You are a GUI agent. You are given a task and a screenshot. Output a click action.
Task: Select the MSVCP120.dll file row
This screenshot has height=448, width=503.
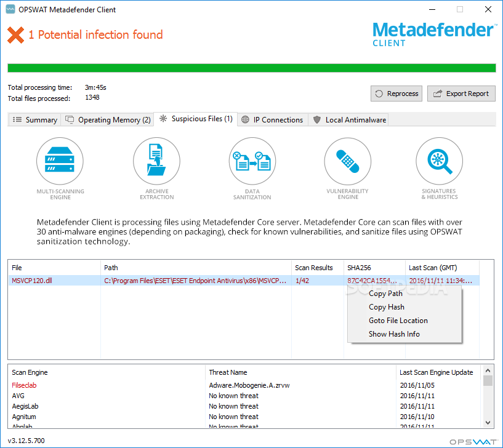(244, 281)
